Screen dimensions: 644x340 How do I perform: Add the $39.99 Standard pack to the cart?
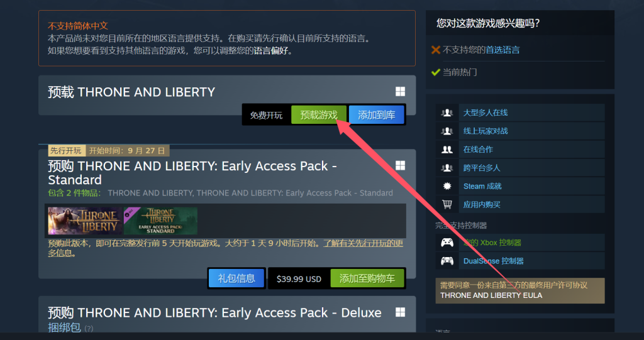coord(367,278)
